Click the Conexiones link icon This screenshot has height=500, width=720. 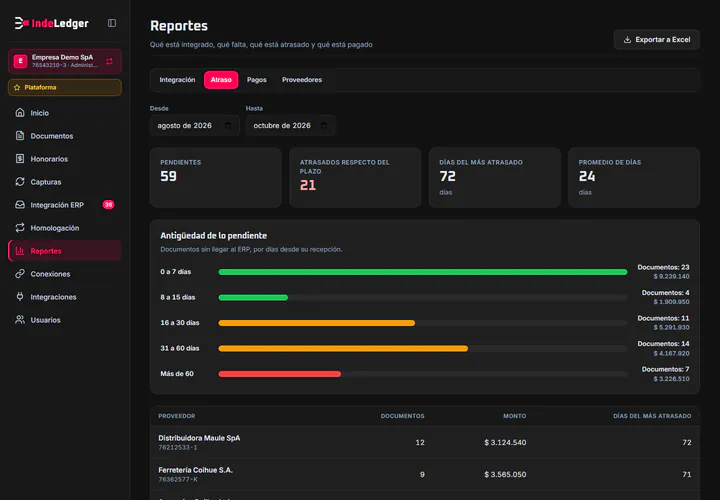click(x=20, y=274)
